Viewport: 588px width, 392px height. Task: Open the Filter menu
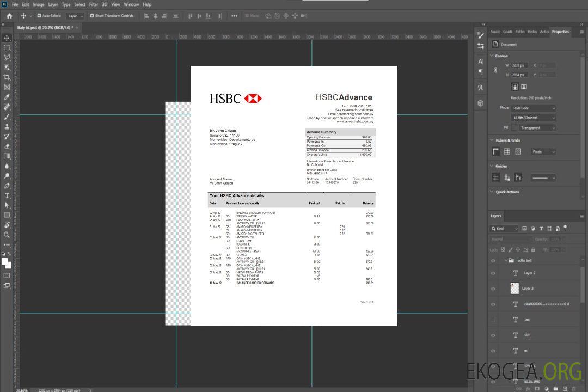[x=94, y=4]
